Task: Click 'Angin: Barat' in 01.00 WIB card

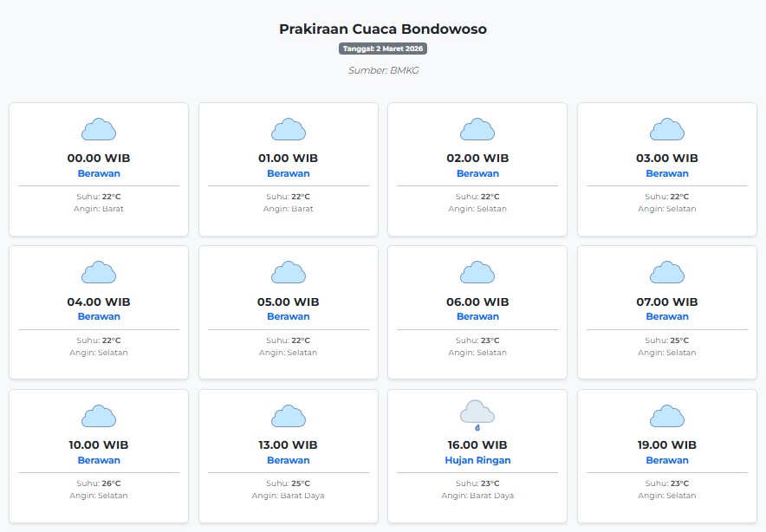Action: pyautogui.click(x=289, y=209)
